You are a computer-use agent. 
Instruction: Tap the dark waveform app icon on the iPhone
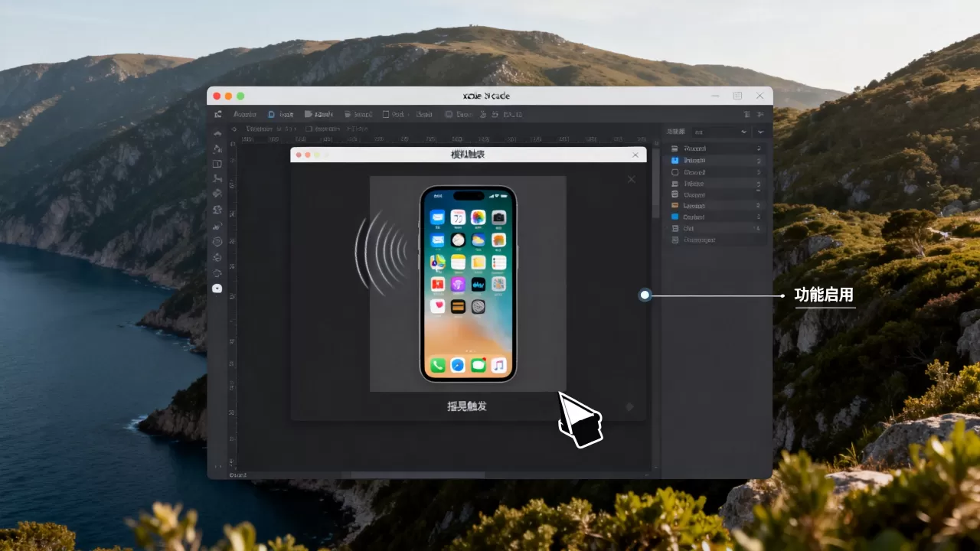click(x=479, y=285)
